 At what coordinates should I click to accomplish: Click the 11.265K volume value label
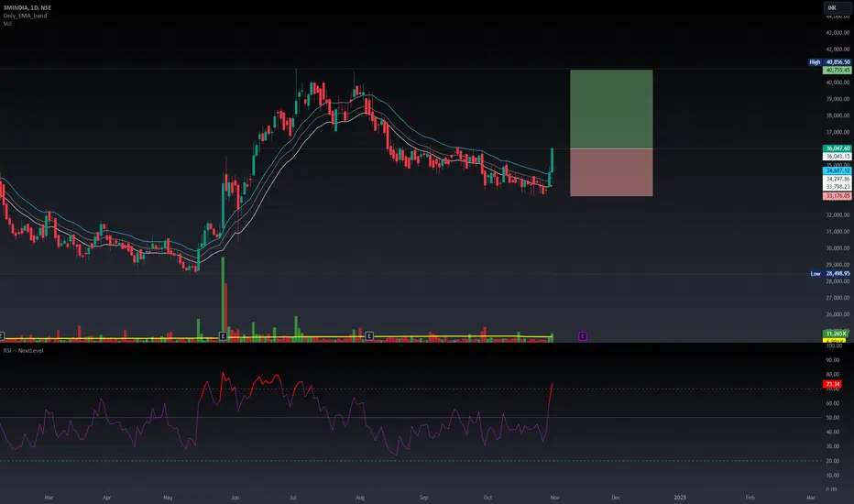tap(836, 334)
